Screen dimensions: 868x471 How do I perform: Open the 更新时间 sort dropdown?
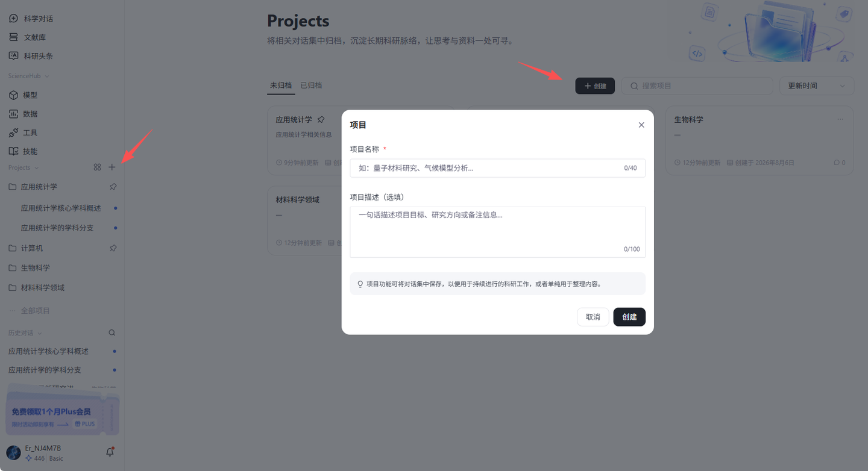click(x=817, y=86)
